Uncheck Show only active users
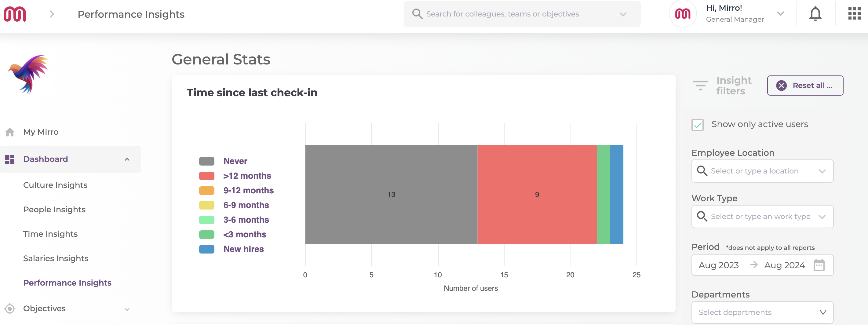The width and height of the screenshot is (868, 325). tap(697, 125)
